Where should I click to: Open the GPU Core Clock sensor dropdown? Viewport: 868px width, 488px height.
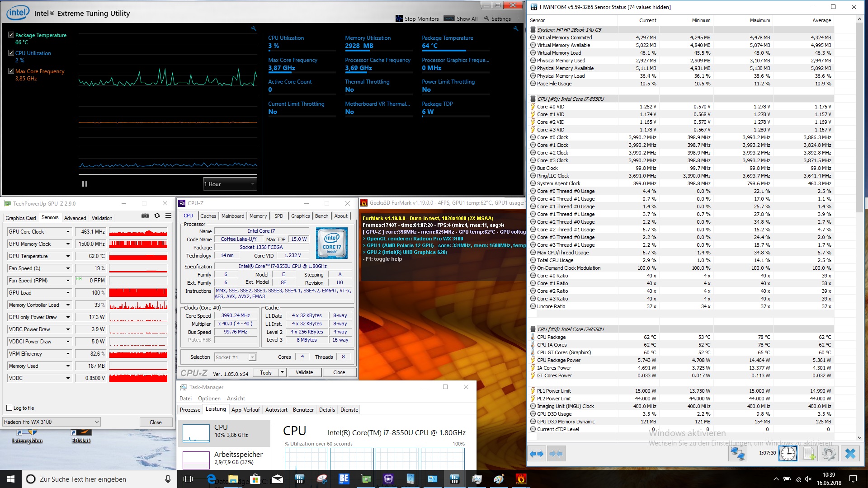coord(68,232)
